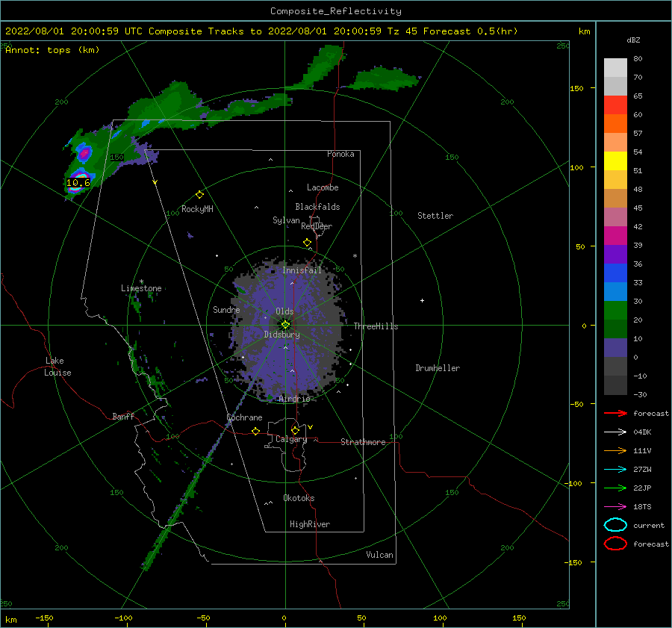This screenshot has height=628, width=672.
Task: Click the yellow diamond marker below Cochrane
Action: pos(256,432)
